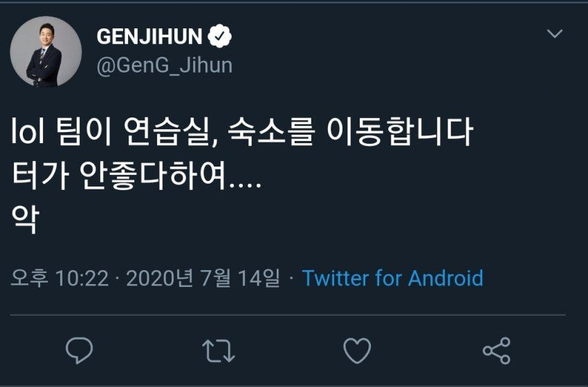Retweet this tweet with the arrows icon
Screen dimensions: 588x387
219,350
